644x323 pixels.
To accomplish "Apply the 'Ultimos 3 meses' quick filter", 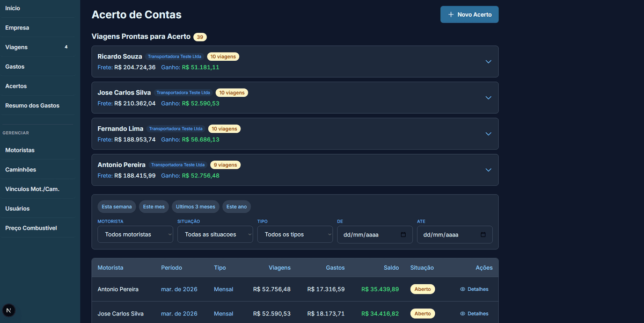I will coord(195,207).
